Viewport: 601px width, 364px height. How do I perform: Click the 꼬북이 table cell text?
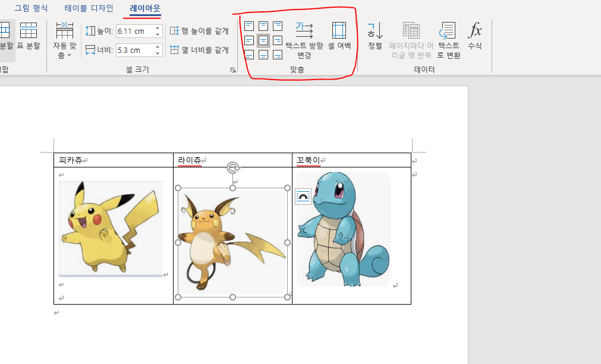308,160
